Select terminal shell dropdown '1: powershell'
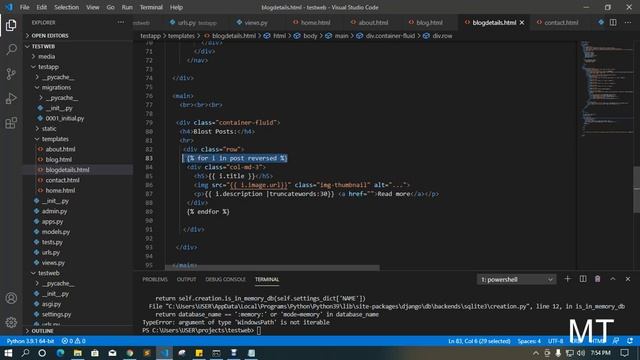This screenshot has height=360, width=640. [x=516, y=280]
